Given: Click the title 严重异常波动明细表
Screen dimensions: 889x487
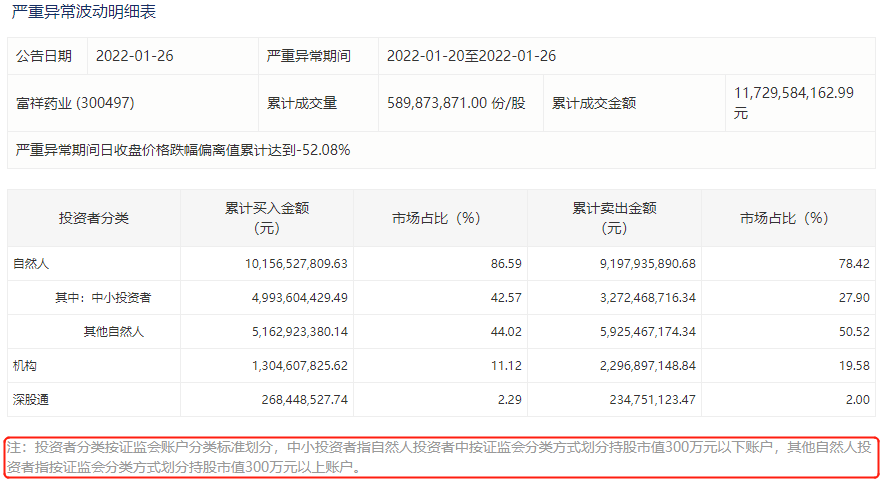Looking at the screenshot, I should click(x=83, y=12).
